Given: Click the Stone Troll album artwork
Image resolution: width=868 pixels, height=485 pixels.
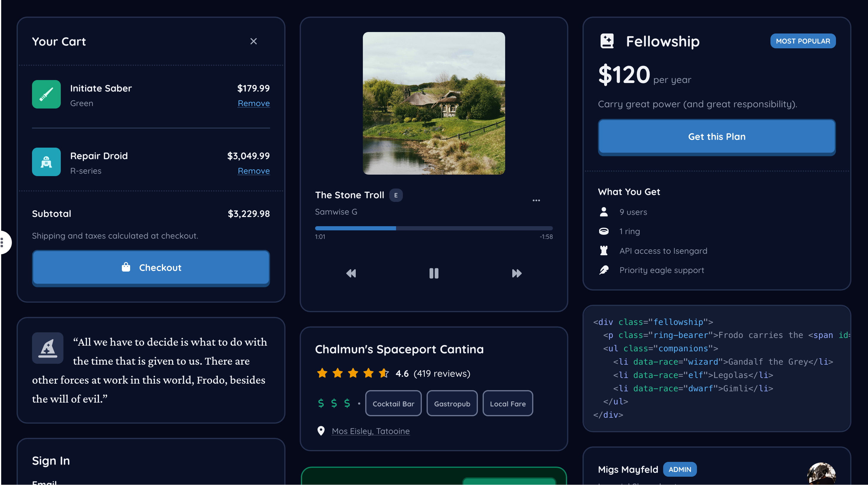Looking at the screenshot, I should (434, 103).
